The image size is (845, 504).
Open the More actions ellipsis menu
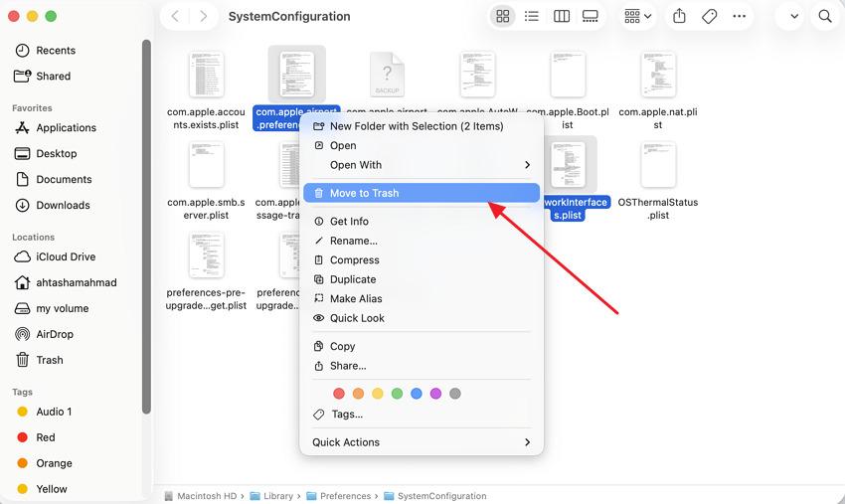(739, 16)
